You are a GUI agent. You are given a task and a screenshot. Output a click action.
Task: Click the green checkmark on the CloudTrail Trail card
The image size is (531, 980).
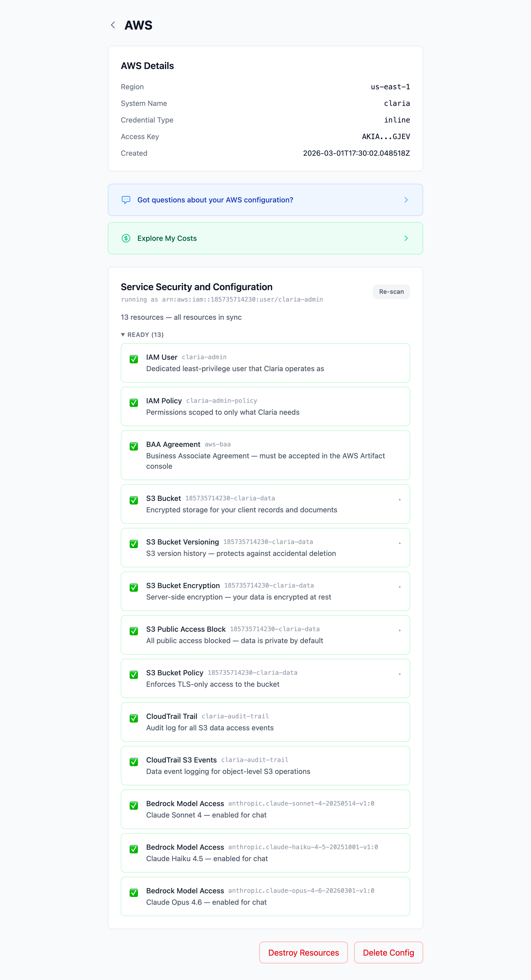(134, 718)
